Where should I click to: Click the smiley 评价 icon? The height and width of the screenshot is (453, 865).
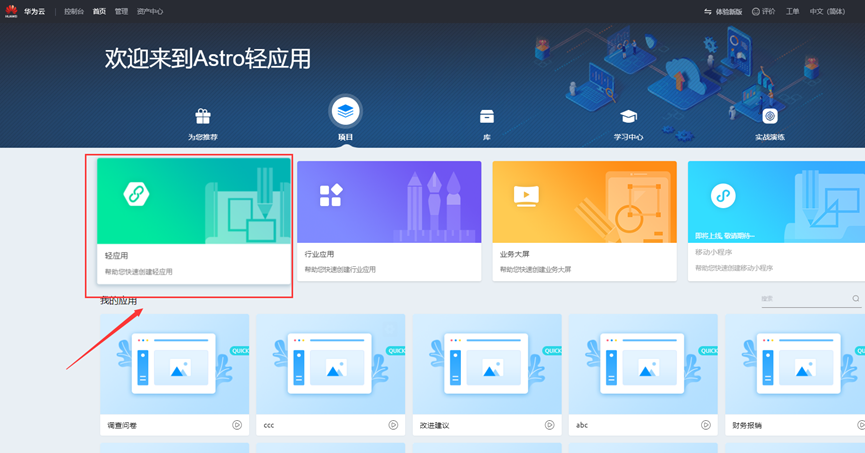pyautogui.click(x=756, y=12)
